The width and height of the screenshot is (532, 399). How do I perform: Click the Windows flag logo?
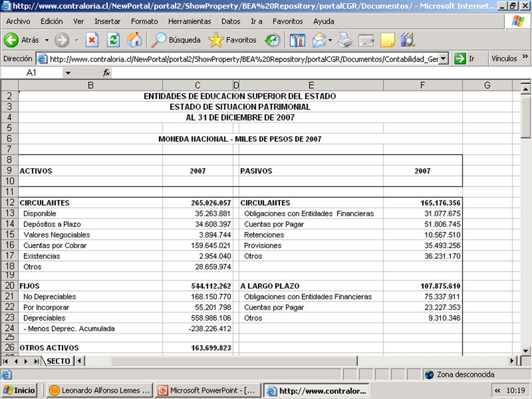(x=518, y=21)
